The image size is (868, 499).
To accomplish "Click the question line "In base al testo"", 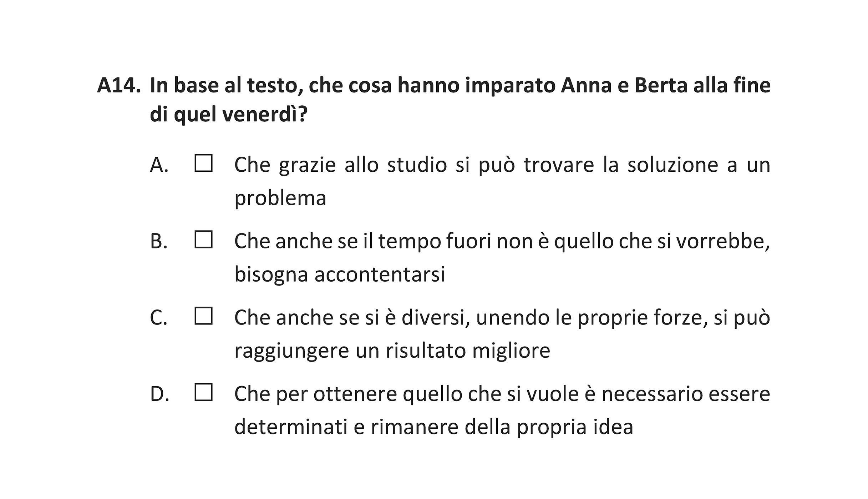I will [x=460, y=86].
